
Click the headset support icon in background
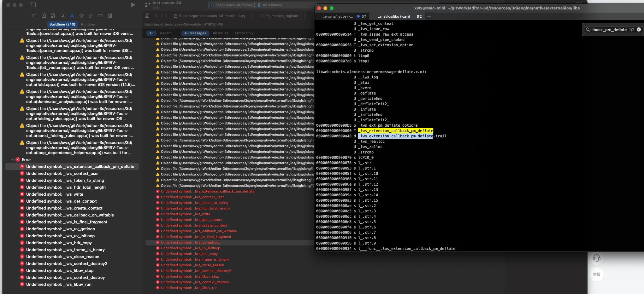(x=596, y=258)
